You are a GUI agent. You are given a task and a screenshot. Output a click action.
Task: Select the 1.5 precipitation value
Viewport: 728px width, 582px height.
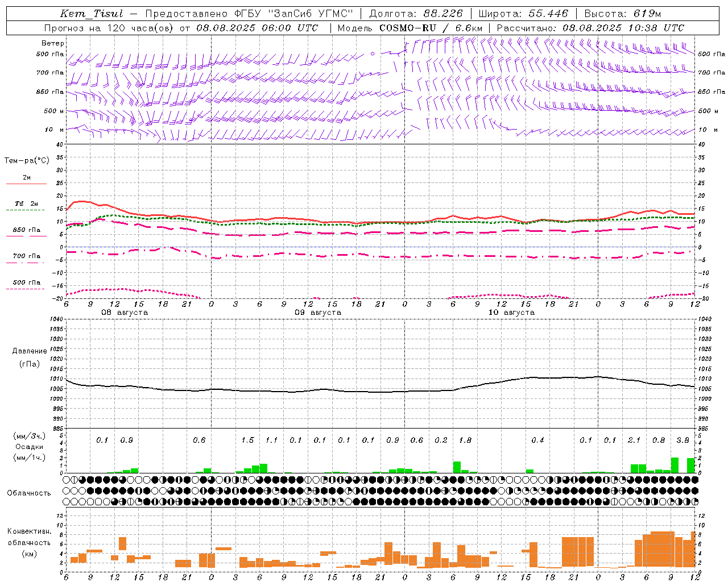(x=247, y=440)
